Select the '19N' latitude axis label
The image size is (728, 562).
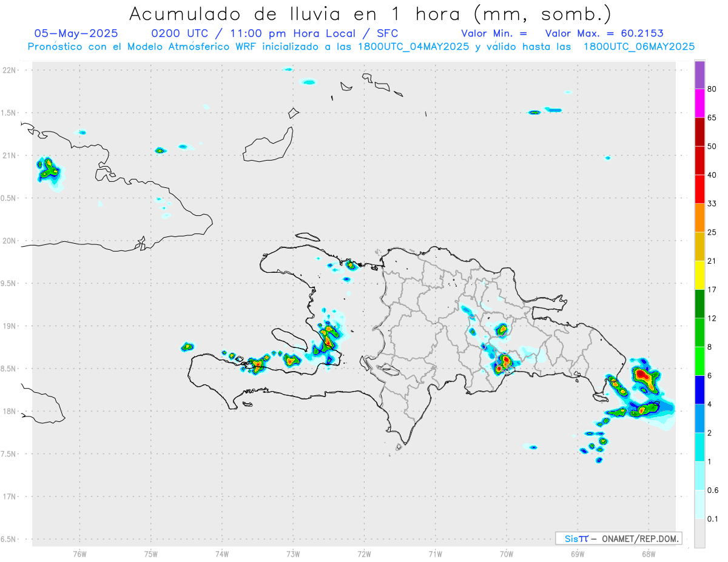[10, 326]
